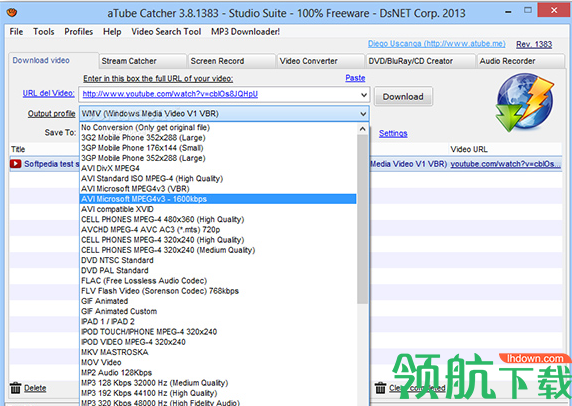The image size is (572, 406).
Task: Select AVI Microsoft MPEG4v3 - 1600kbps
Action: pyautogui.click(x=218, y=199)
